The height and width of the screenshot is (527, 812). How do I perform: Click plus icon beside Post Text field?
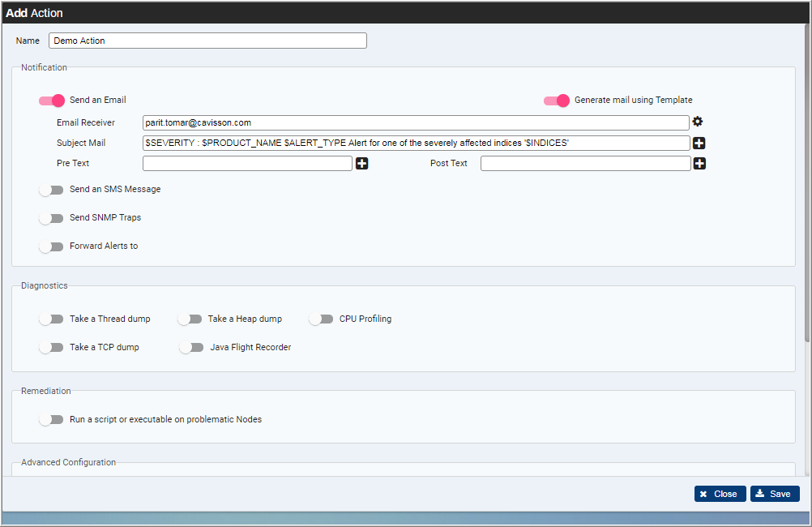699,163
